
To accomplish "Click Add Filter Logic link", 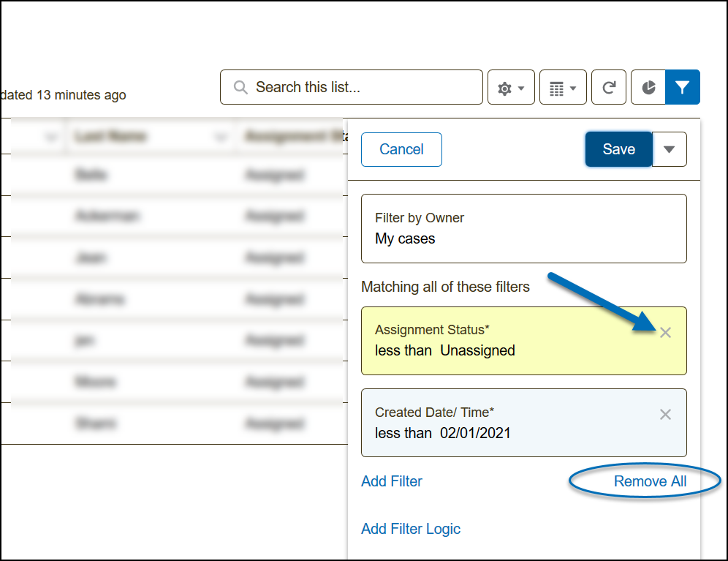I will (x=411, y=529).
